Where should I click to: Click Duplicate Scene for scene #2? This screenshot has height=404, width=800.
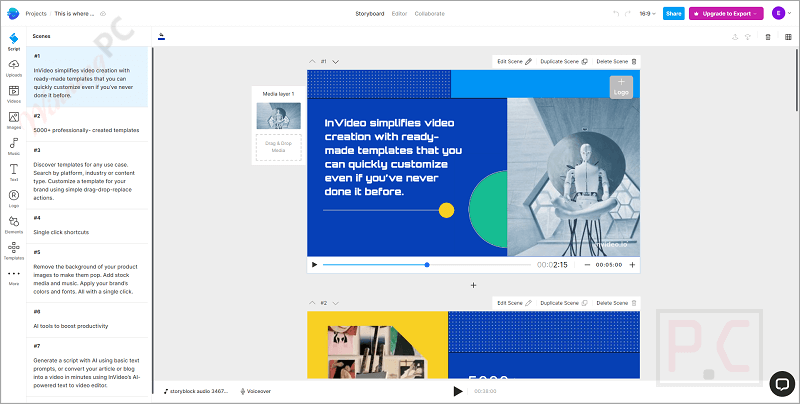point(564,303)
